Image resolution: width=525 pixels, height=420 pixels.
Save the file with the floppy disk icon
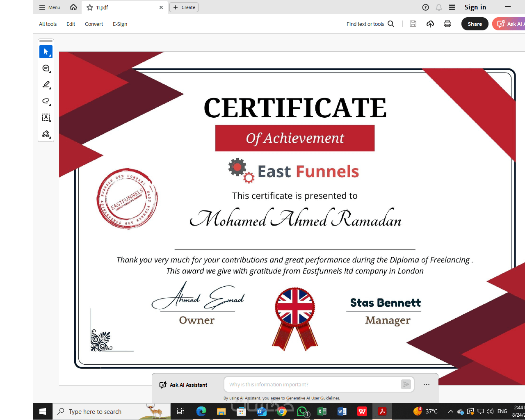tap(413, 24)
